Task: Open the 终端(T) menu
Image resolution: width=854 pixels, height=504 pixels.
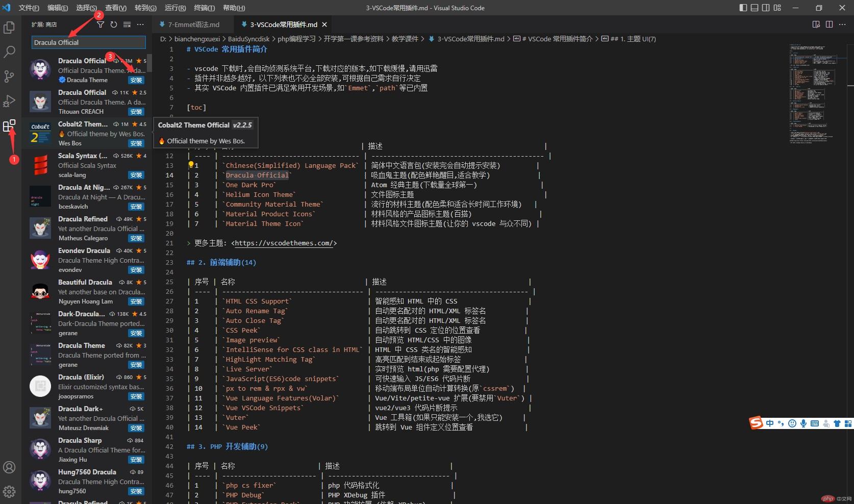Action: (204, 8)
